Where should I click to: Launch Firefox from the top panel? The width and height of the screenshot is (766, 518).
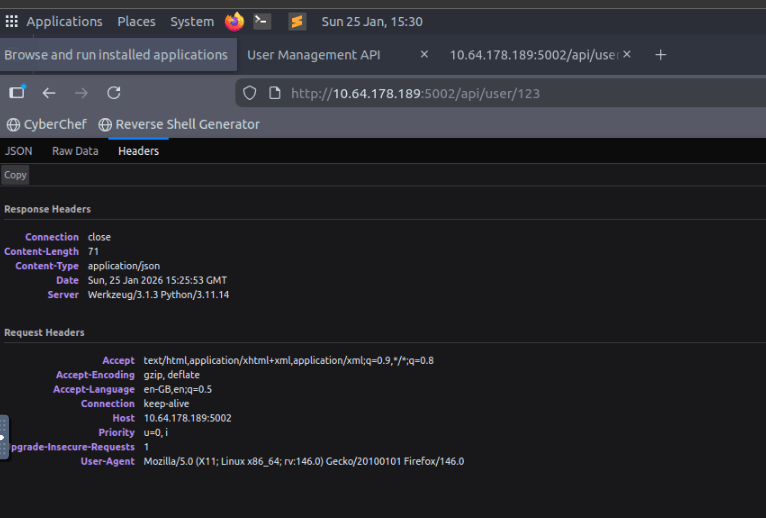coord(234,22)
